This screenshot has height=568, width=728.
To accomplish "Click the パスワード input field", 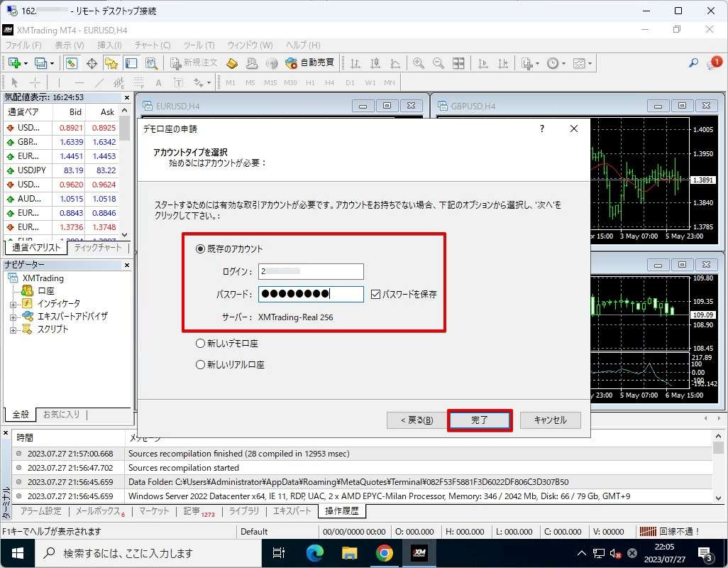I will pyautogui.click(x=311, y=294).
